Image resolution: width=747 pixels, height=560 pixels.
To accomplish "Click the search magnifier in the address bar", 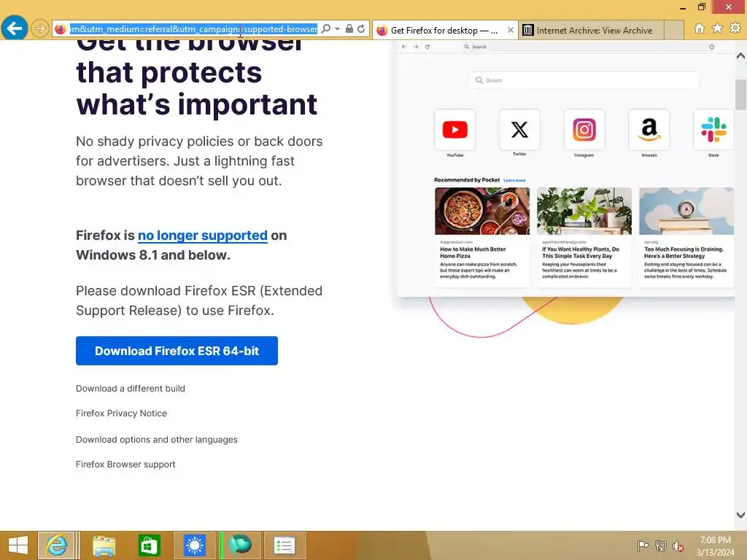I will (x=326, y=29).
